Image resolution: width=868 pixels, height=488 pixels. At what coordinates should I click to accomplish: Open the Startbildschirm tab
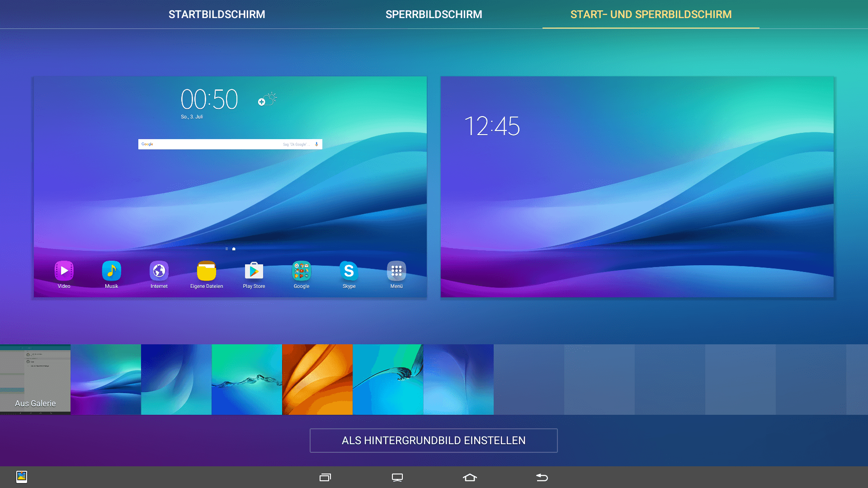[217, 14]
